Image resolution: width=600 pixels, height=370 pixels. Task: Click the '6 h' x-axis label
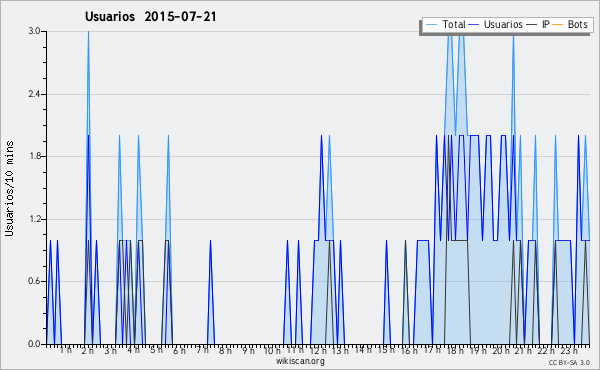click(179, 351)
